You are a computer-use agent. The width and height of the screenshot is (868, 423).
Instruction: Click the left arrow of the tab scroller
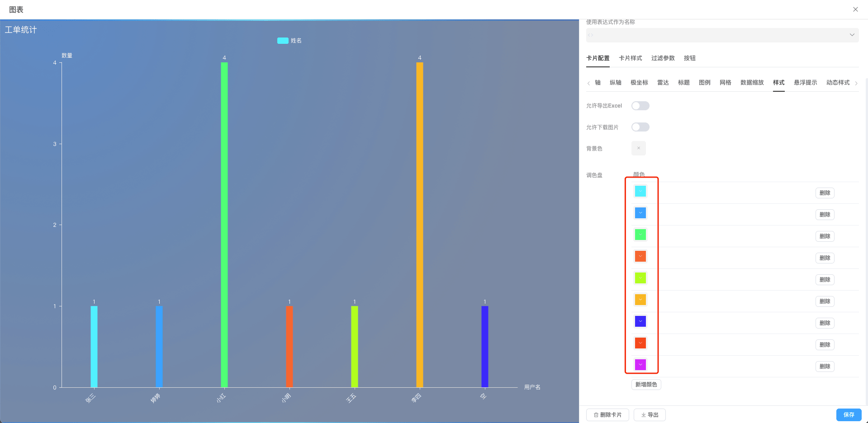[588, 83]
